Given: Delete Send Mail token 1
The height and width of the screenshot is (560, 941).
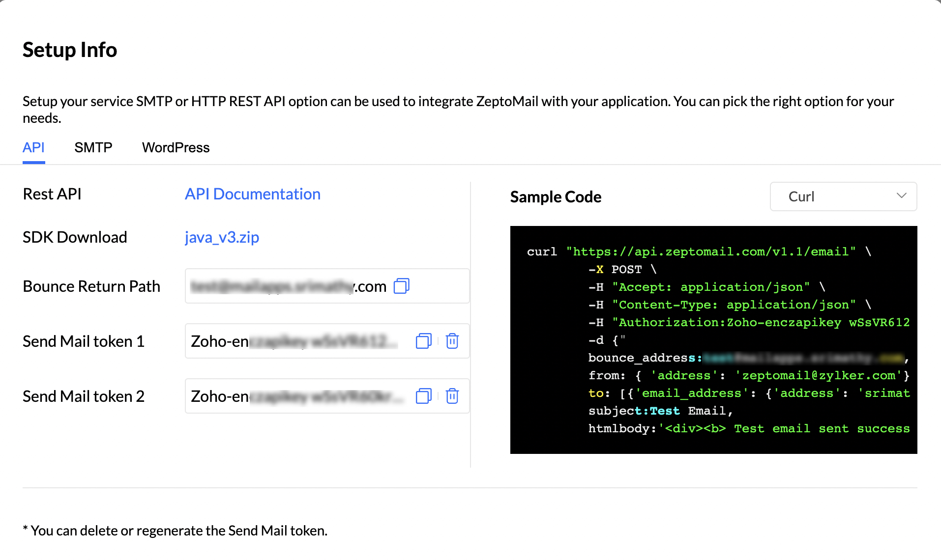Looking at the screenshot, I should point(452,341).
